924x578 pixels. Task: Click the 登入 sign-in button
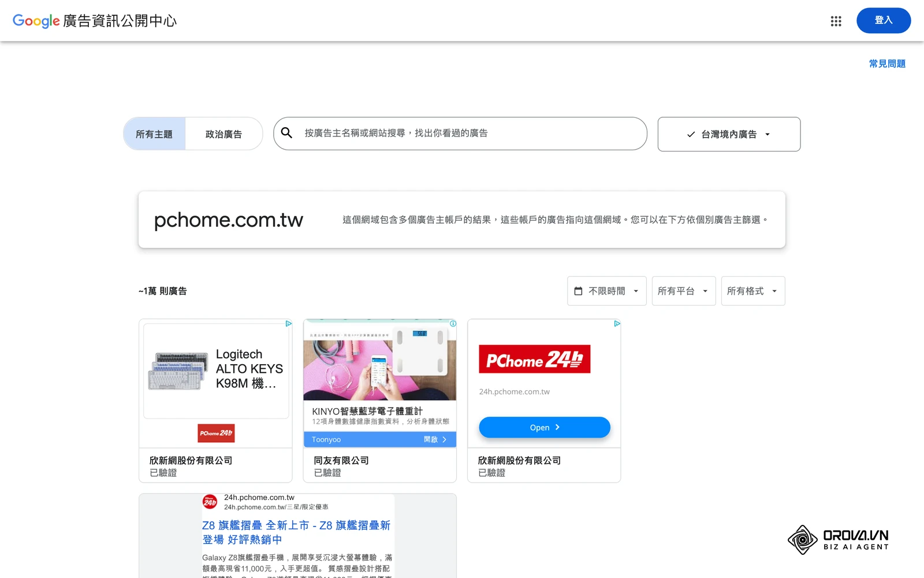tap(884, 20)
